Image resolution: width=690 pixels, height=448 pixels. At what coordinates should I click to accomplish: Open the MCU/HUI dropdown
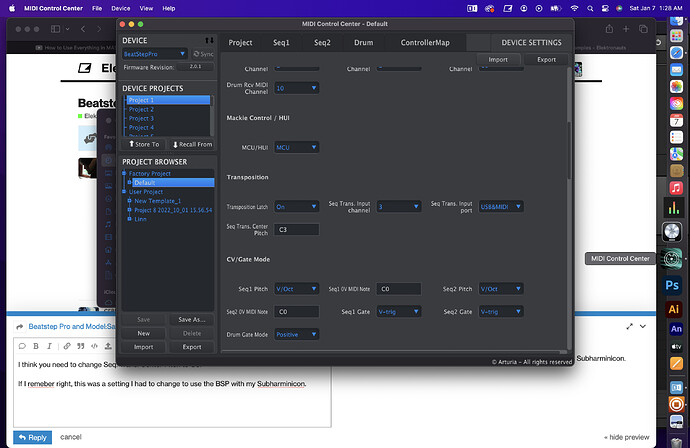tap(296, 147)
